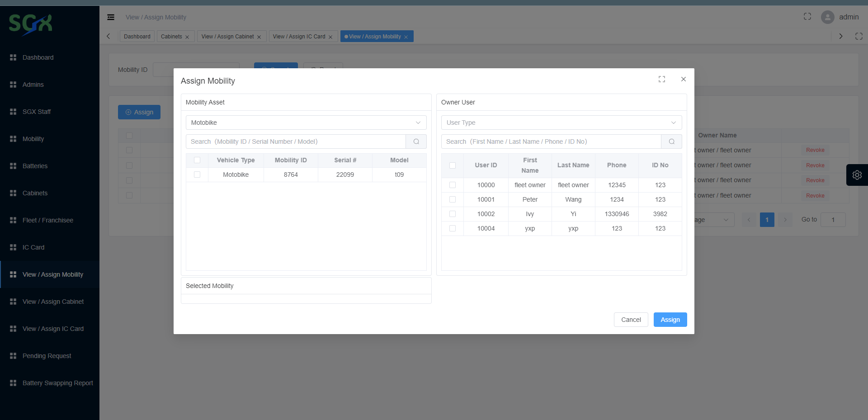
Task: Close the View / Assign Mobility tab
Action: [x=406, y=37]
